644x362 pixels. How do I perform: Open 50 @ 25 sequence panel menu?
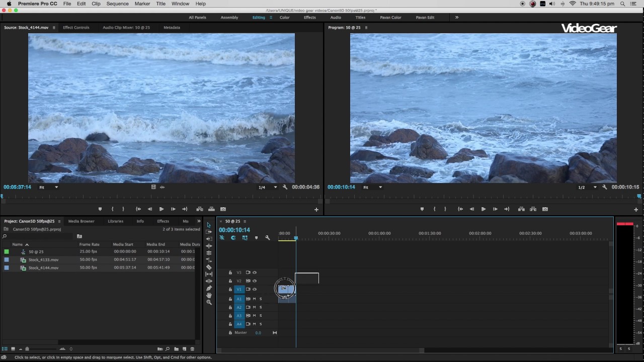click(245, 221)
